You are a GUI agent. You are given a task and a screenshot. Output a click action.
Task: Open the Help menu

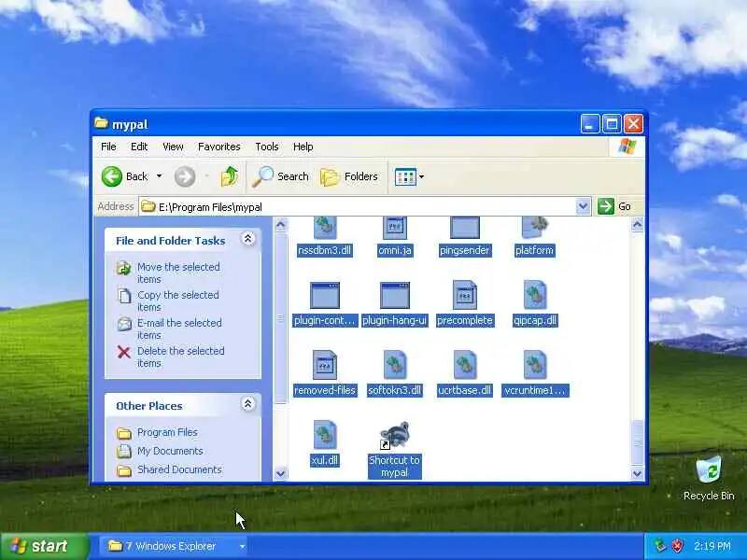[x=303, y=147]
